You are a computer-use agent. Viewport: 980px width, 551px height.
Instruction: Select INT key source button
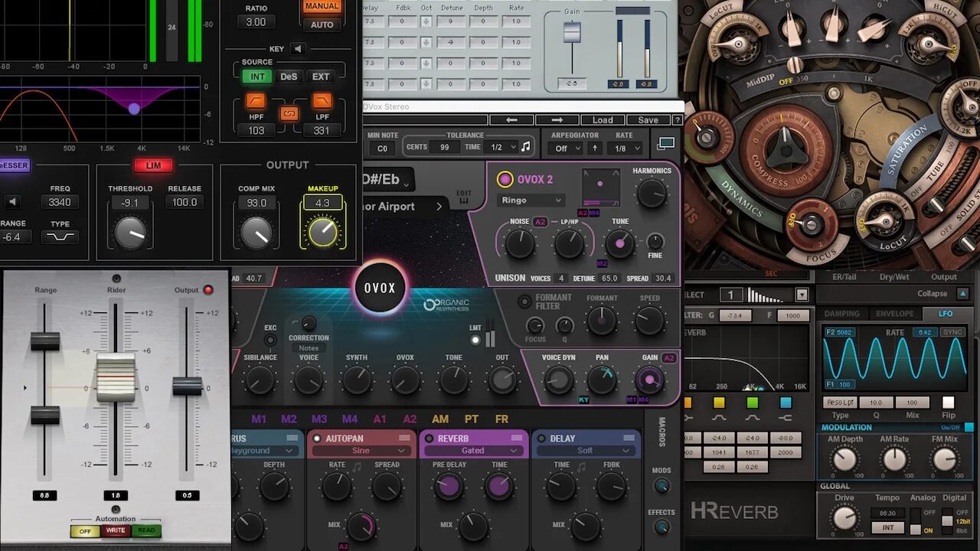point(257,77)
